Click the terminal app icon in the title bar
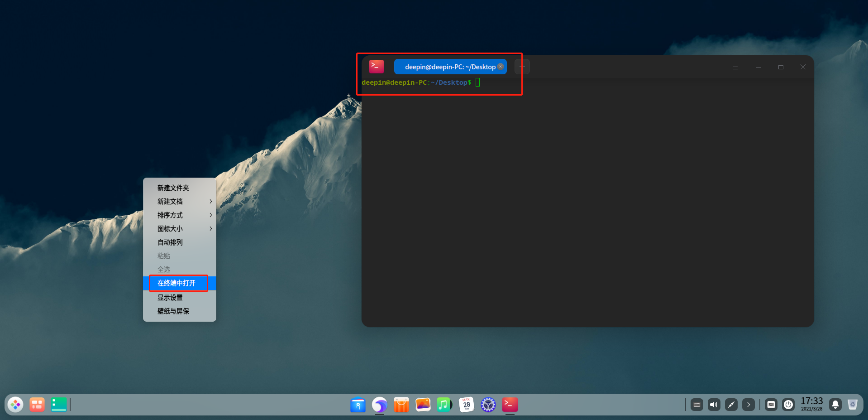The width and height of the screenshot is (868, 420). 377,67
